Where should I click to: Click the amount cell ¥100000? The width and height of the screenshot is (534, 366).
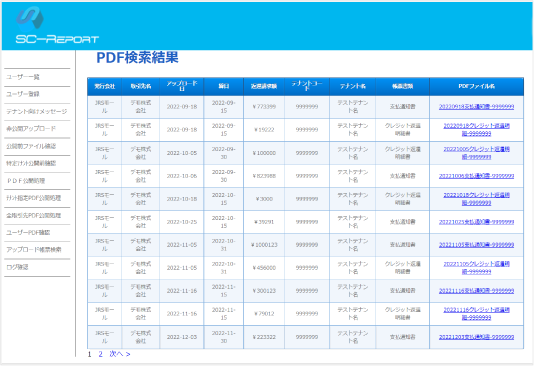point(264,153)
